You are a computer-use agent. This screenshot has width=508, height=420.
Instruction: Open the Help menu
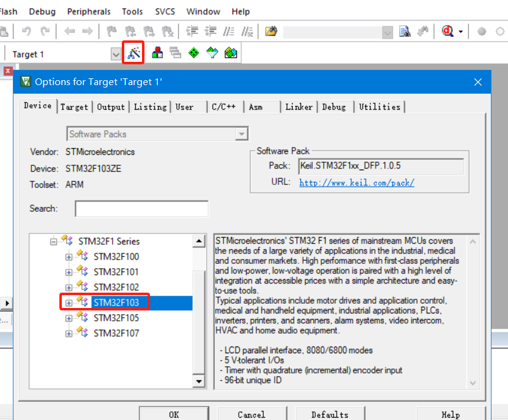[241, 12]
